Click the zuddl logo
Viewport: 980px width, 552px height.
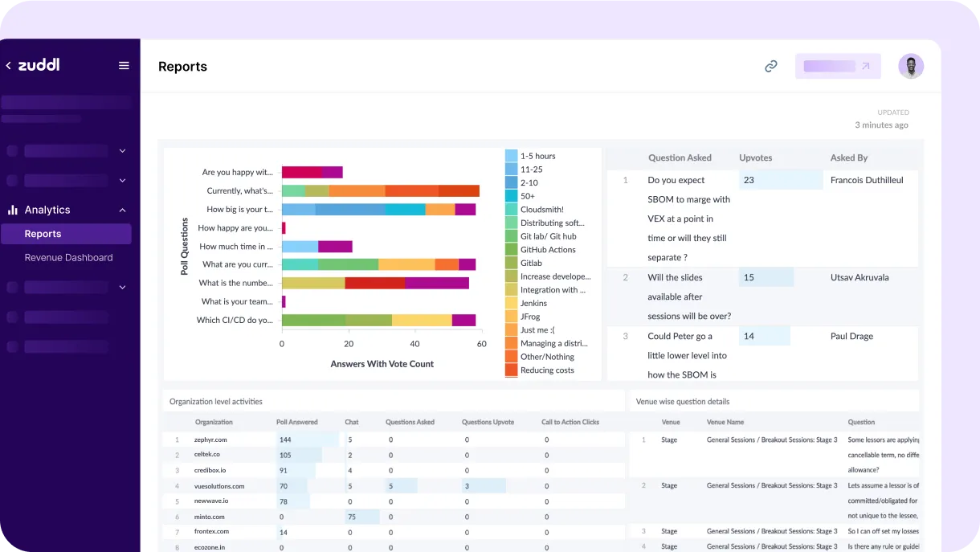(x=39, y=65)
